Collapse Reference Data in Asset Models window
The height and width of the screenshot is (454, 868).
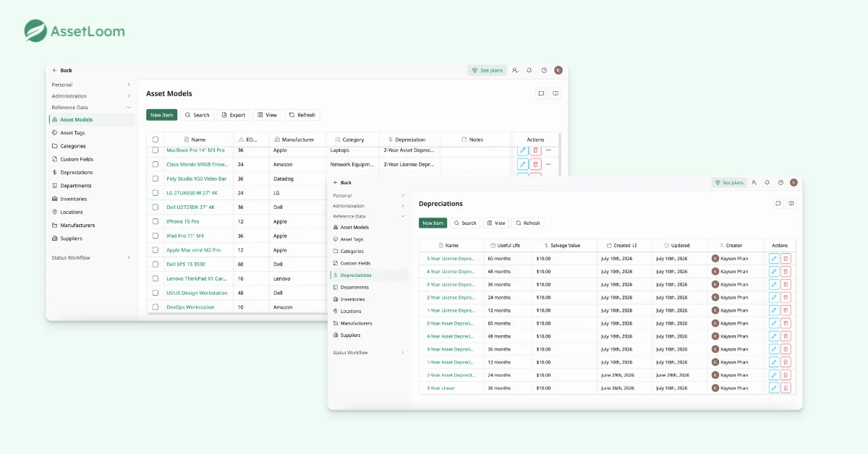pos(91,107)
